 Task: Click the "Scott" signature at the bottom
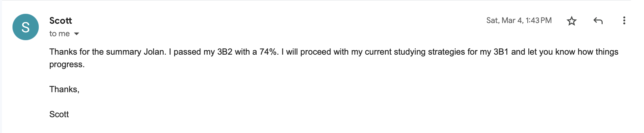click(x=59, y=115)
